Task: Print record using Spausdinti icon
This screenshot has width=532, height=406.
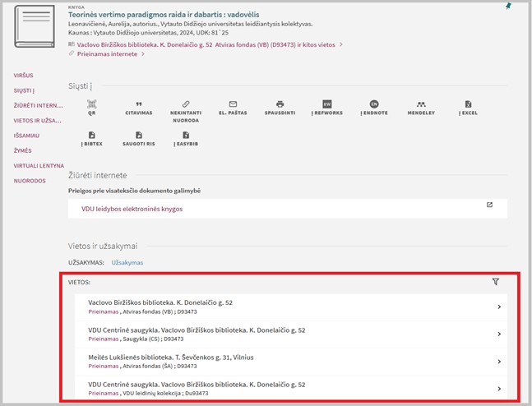Action: coord(280,105)
